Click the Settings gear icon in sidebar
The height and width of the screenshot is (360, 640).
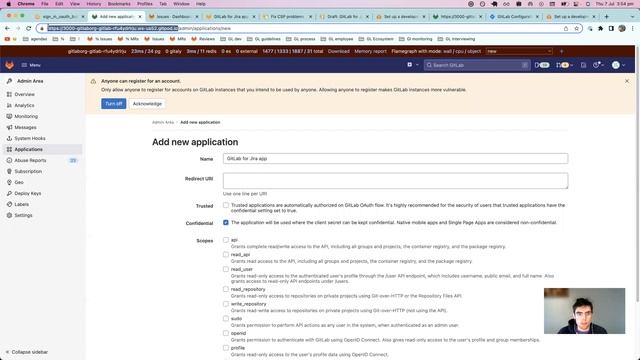pos(9,216)
